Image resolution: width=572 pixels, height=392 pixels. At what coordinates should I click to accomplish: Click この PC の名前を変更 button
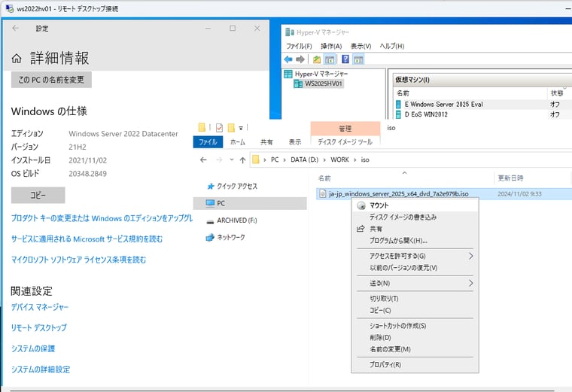51,80
